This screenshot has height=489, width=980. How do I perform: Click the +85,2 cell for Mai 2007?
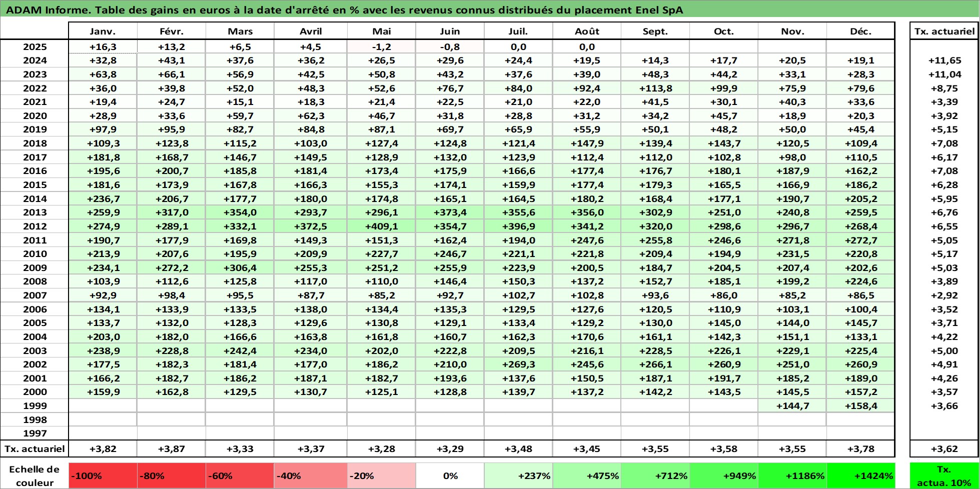click(x=381, y=295)
